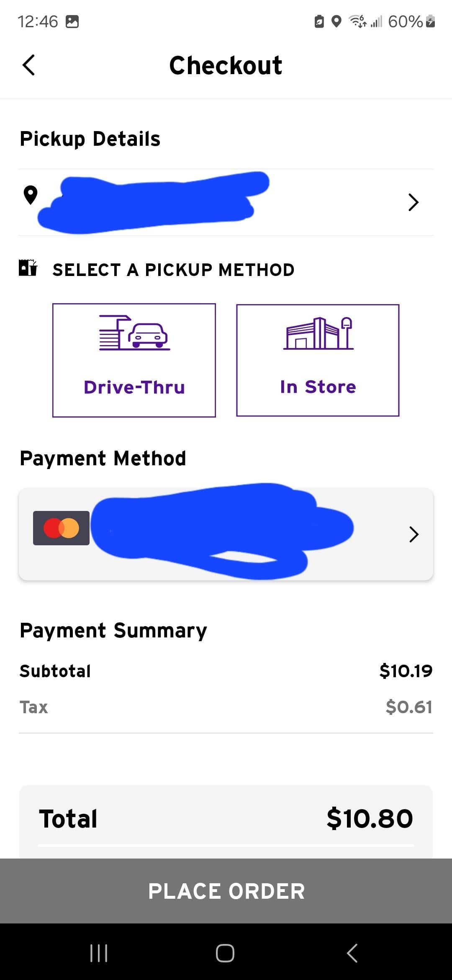This screenshot has width=452, height=980.
Task: Tap the location pin icon
Action: [31, 195]
